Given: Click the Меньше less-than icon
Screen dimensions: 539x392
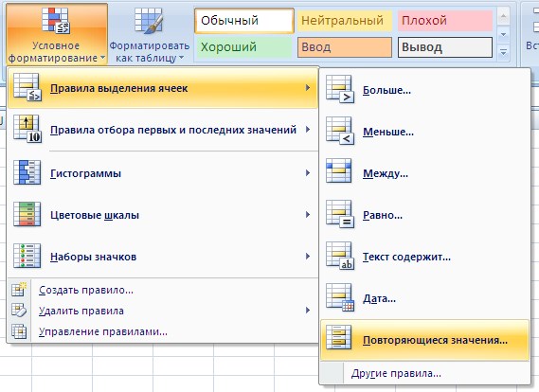Looking at the screenshot, I should tap(340, 131).
